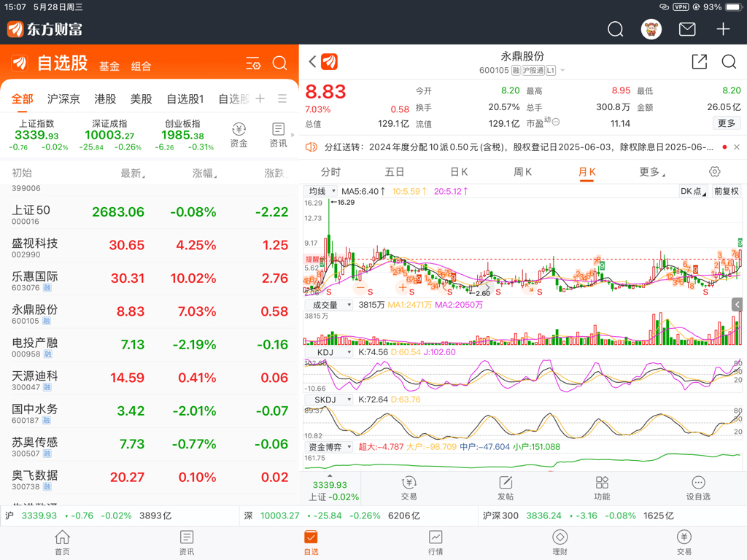The image size is (747, 560).
Task: Open 乐惠国际 stock row
Action: [150, 279]
